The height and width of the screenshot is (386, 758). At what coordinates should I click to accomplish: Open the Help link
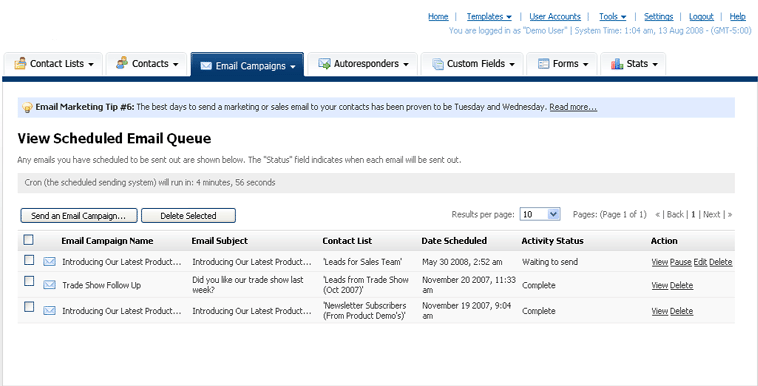(x=738, y=16)
